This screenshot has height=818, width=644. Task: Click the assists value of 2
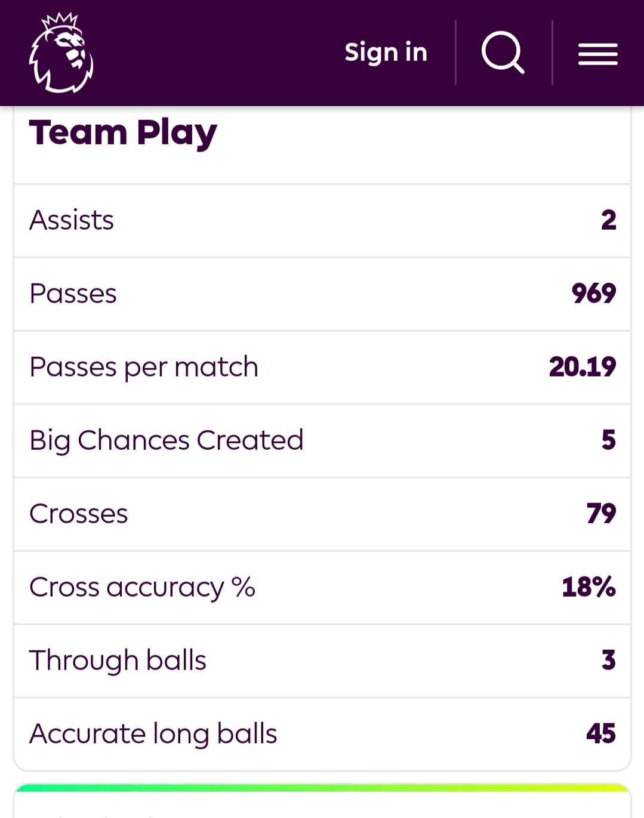click(x=608, y=220)
